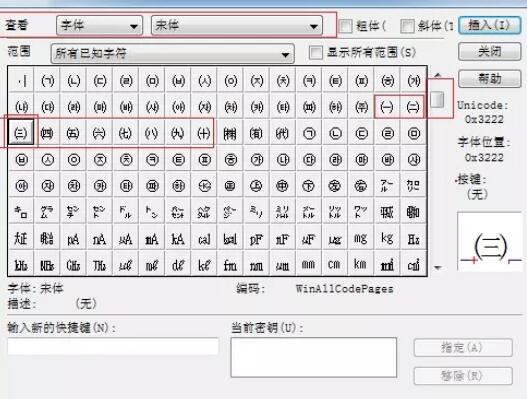
Task: Click the Unicode 0x3222 value text
Action: (484, 119)
